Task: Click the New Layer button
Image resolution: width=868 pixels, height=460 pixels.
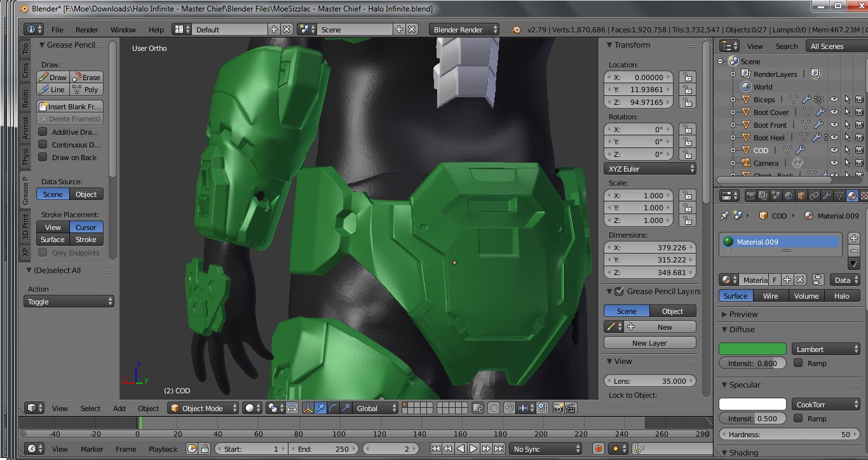Action: [x=649, y=343]
